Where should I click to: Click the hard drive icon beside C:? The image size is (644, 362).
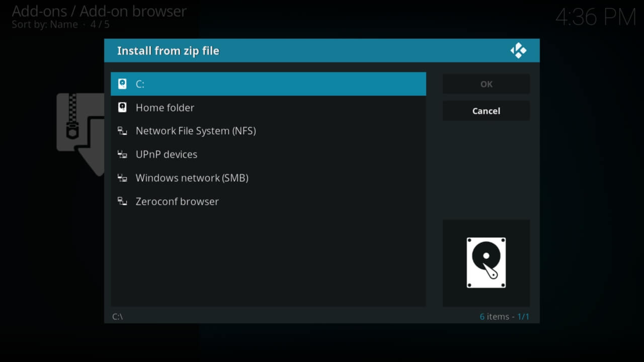click(x=122, y=84)
